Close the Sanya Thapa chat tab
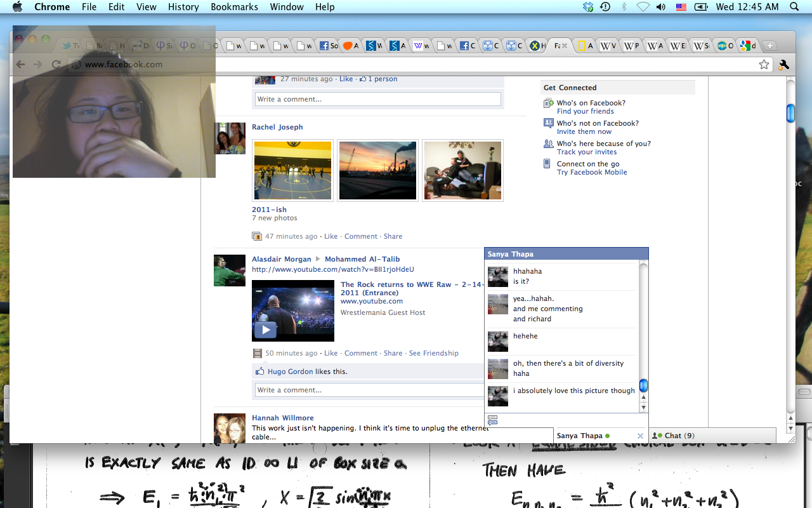This screenshot has width=812, height=508. click(x=640, y=436)
